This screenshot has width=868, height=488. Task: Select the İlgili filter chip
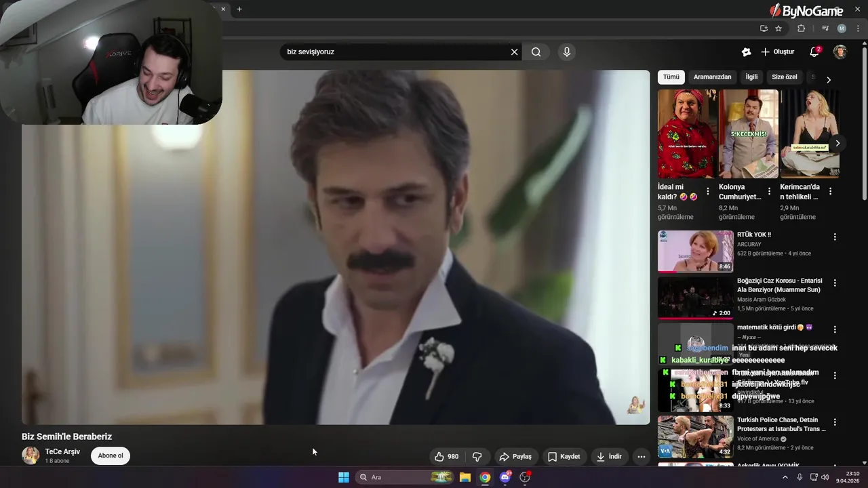click(751, 77)
